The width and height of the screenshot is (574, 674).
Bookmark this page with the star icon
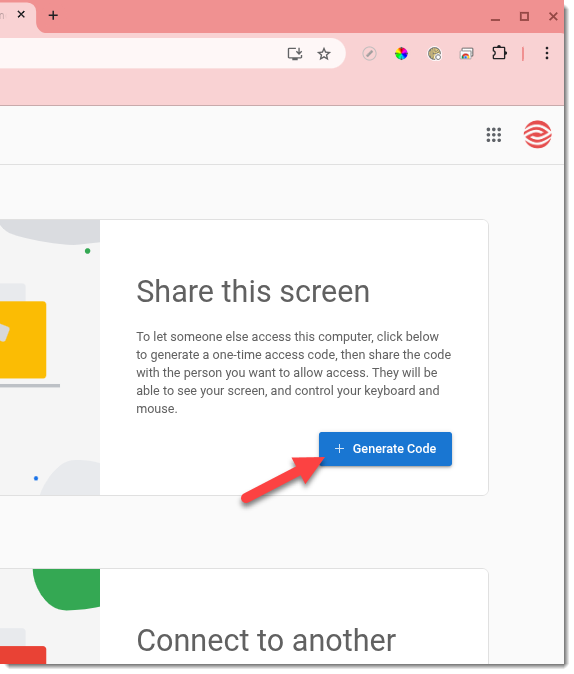pyautogui.click(x=324, y=54)
